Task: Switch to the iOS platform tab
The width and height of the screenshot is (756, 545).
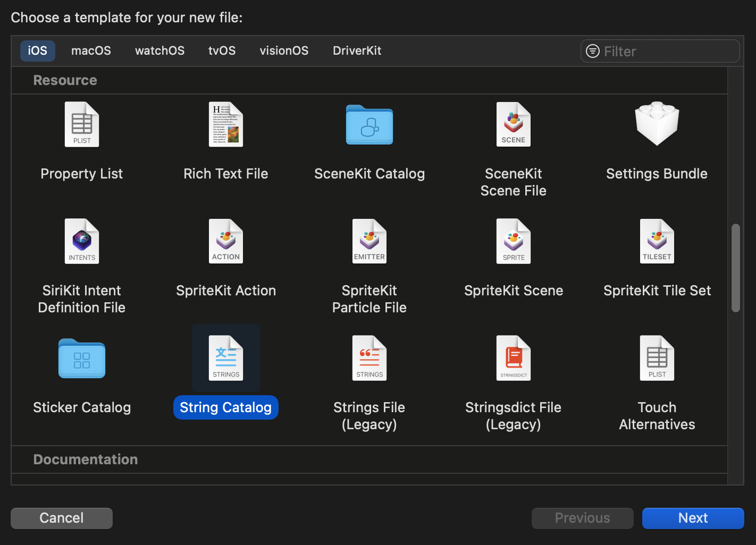Action: tap(38, 51)
